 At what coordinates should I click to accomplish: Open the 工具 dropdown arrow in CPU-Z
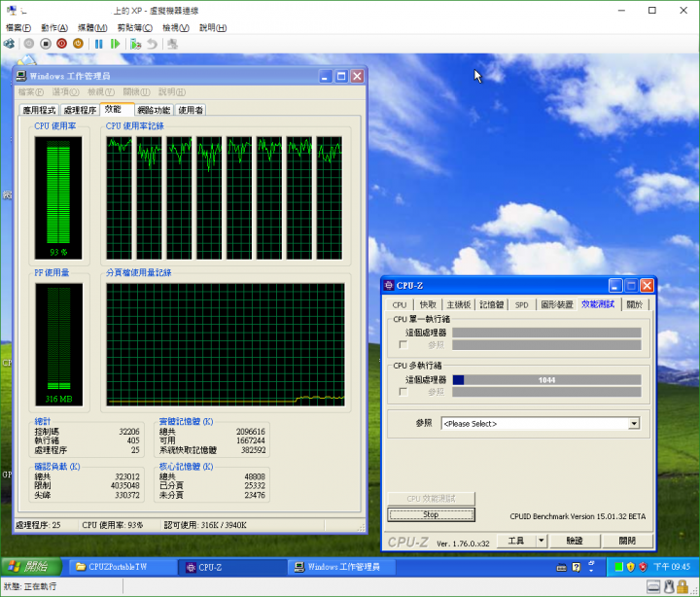542,541
